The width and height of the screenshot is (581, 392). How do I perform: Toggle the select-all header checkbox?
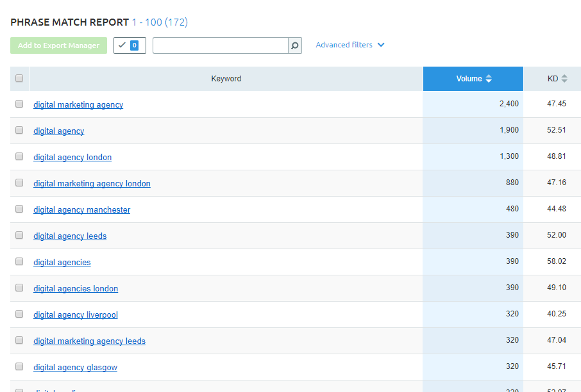(19, 78)
